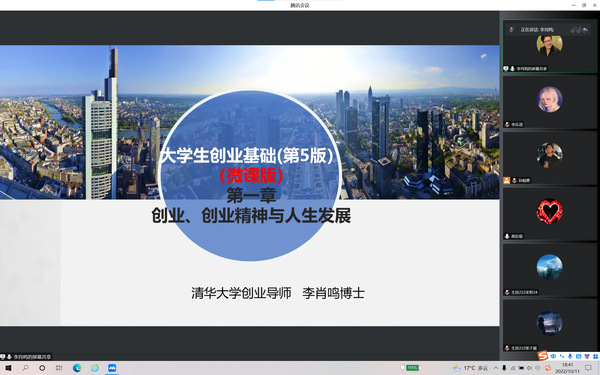Select the red heart avatar participant tile

click(x=549, y=214)
